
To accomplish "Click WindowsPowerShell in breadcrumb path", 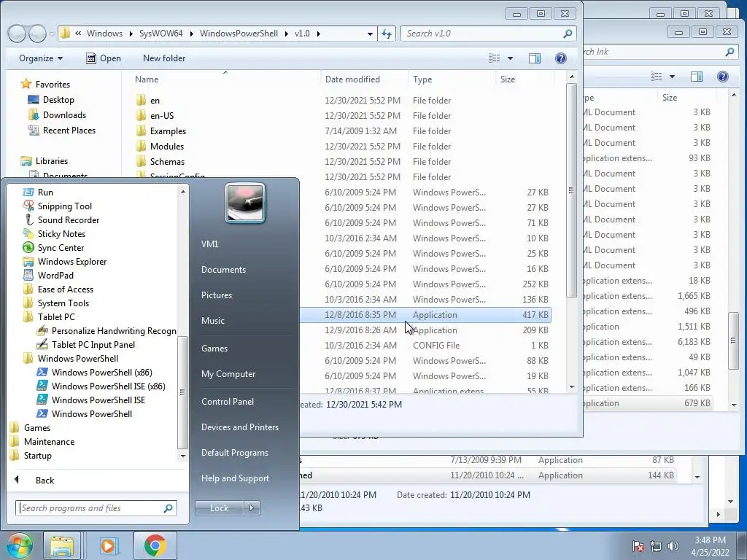I will 239,34.
